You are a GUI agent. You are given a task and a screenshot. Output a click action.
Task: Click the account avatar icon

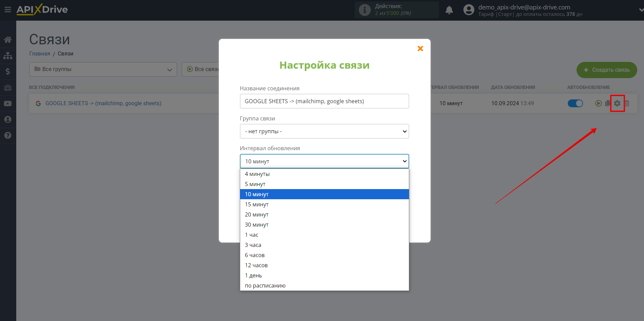(x=469, y=10)
